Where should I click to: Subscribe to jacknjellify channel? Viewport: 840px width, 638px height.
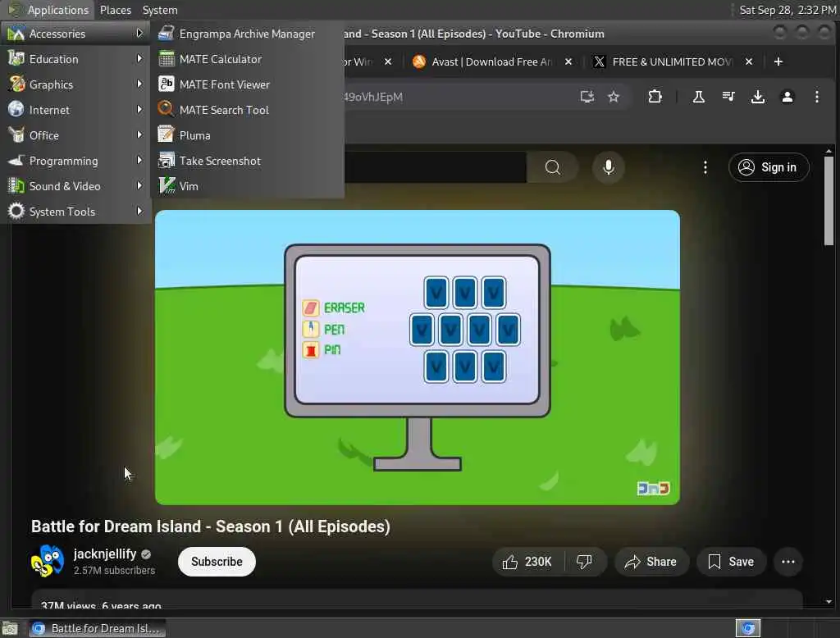pyautogui.click(x=217, y=562)
